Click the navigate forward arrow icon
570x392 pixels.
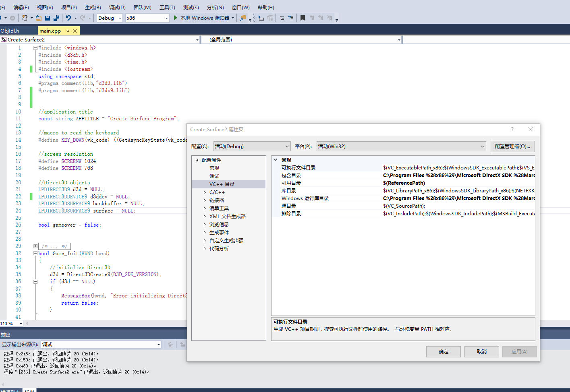point(12,18)
